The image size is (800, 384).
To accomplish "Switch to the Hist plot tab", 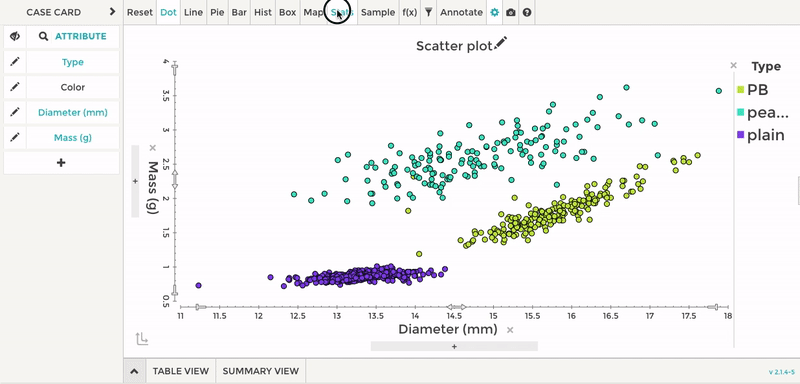I will pyautogui.click(x=263, y=12).
